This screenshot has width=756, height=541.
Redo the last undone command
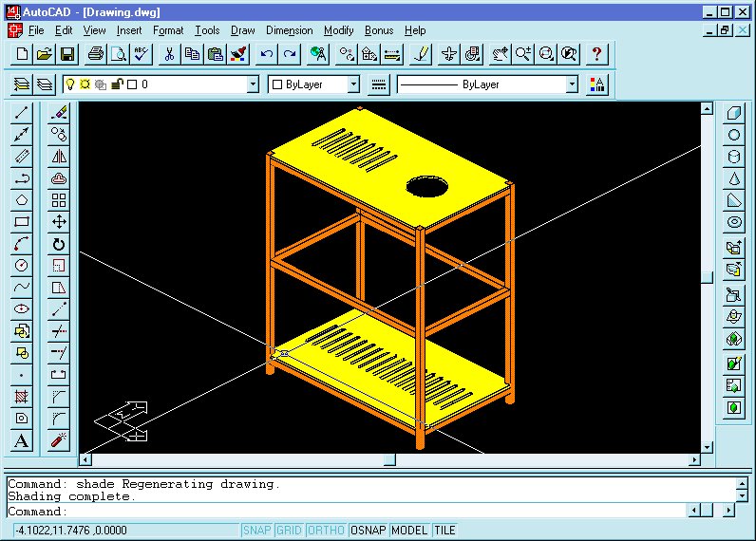[x=290, y=54]
